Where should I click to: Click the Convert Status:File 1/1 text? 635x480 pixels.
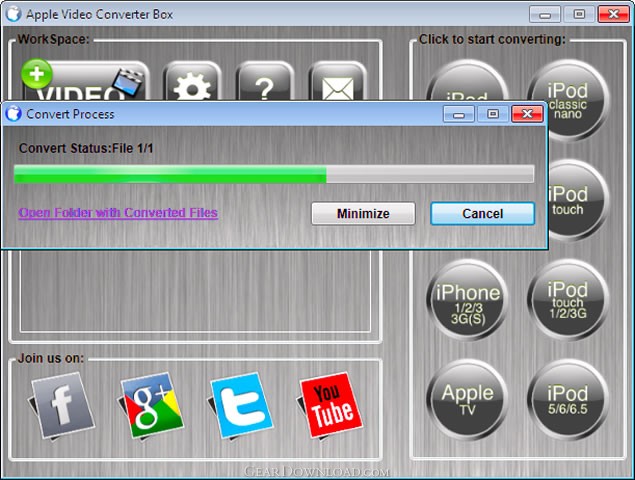86,148
